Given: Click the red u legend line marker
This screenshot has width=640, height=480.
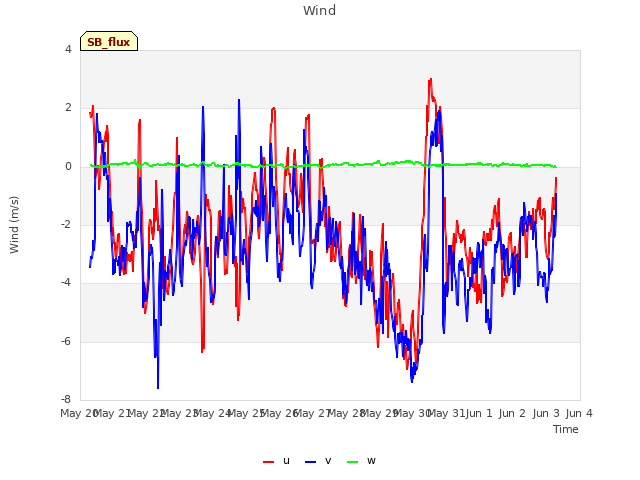Looking at the screenshot, I should [268, 462].
